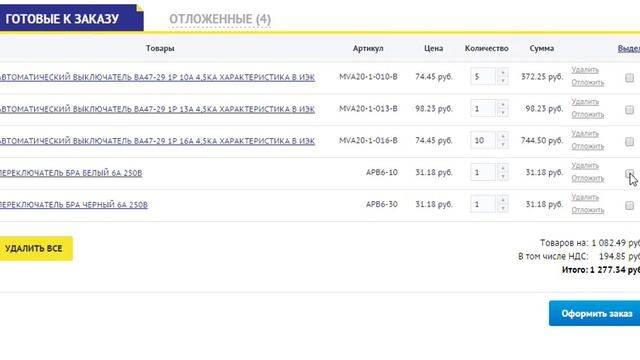Click the Артикул column header
The width and height of the screenshot is (640, 360).
tap(368, 48)
